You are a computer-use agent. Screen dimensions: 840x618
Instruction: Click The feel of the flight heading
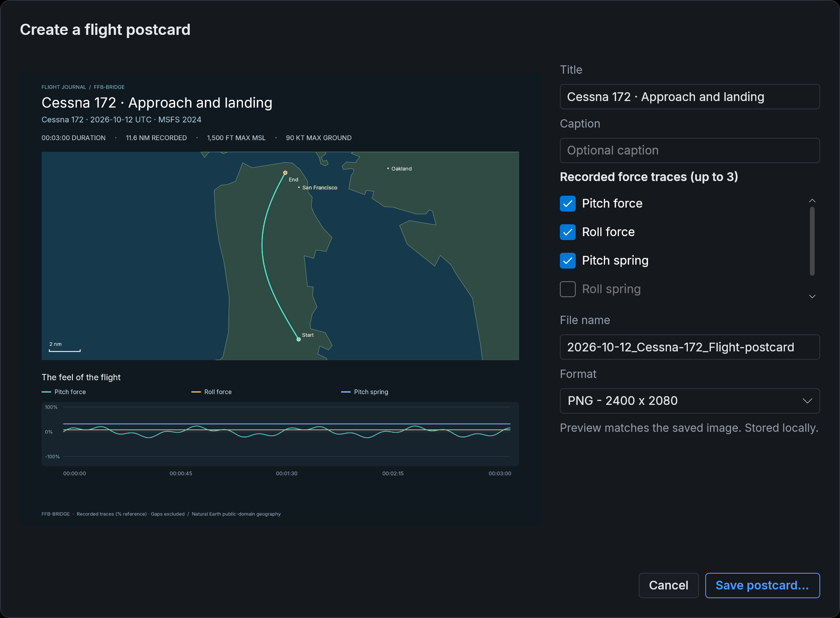click(81, 377)
